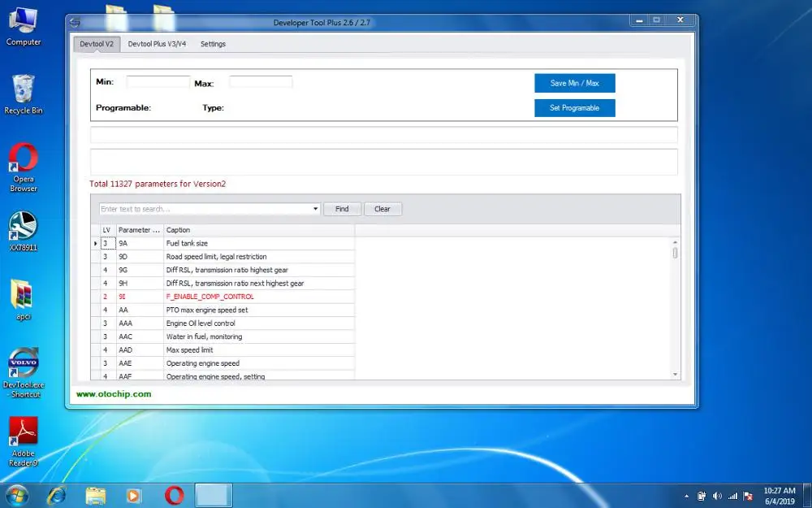The image size is (812, 508).
Task: Open the www.otochip.com link
Action: pos(114,394)
